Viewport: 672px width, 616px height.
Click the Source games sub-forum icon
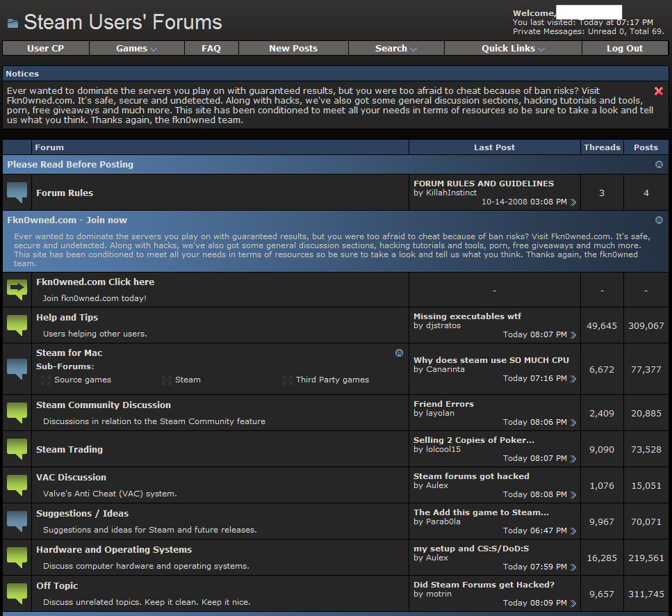46,380
